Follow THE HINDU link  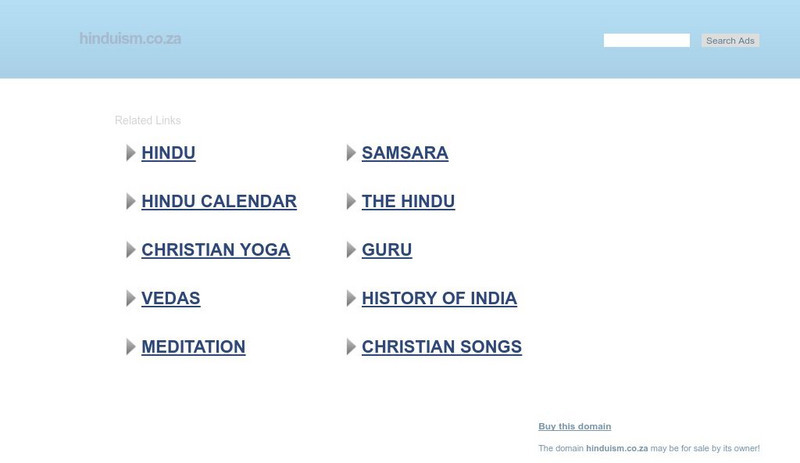(x=408, y=202)
